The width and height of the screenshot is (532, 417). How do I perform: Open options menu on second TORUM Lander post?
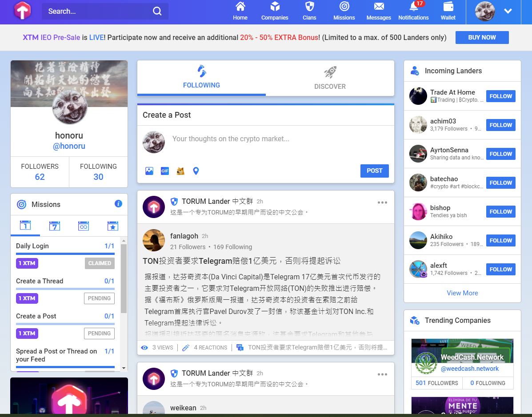[382, 374]
